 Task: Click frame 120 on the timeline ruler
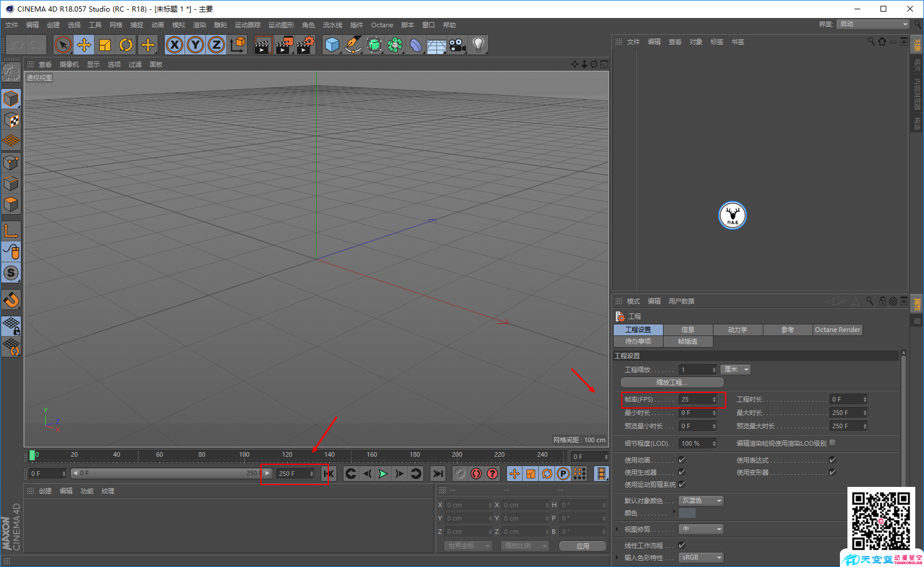pos(287,456)
